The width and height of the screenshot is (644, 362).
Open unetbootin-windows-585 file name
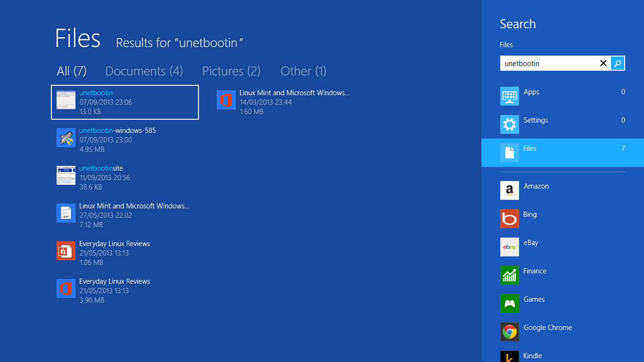tap(117, 131)
